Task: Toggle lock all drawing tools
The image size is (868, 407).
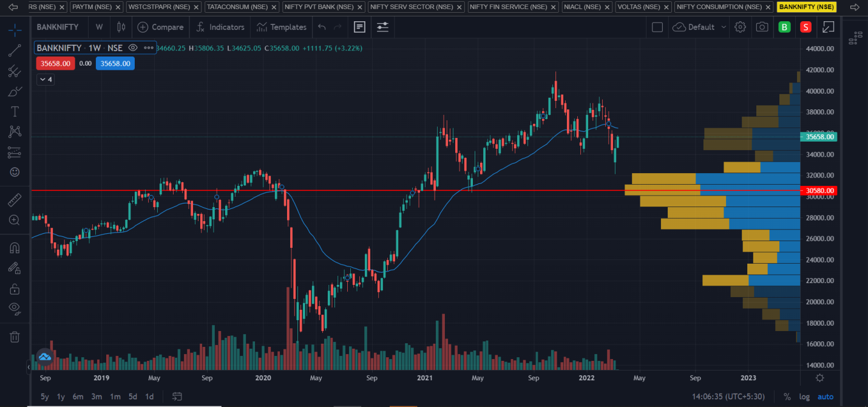Action: pos(15,289)
